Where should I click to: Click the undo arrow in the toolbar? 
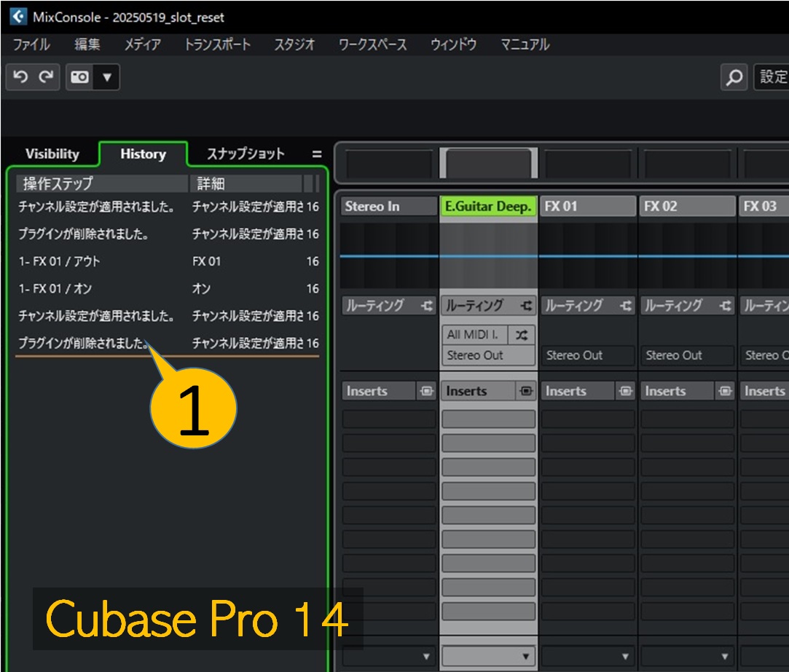pyautogui.click(x=20, y=77)
